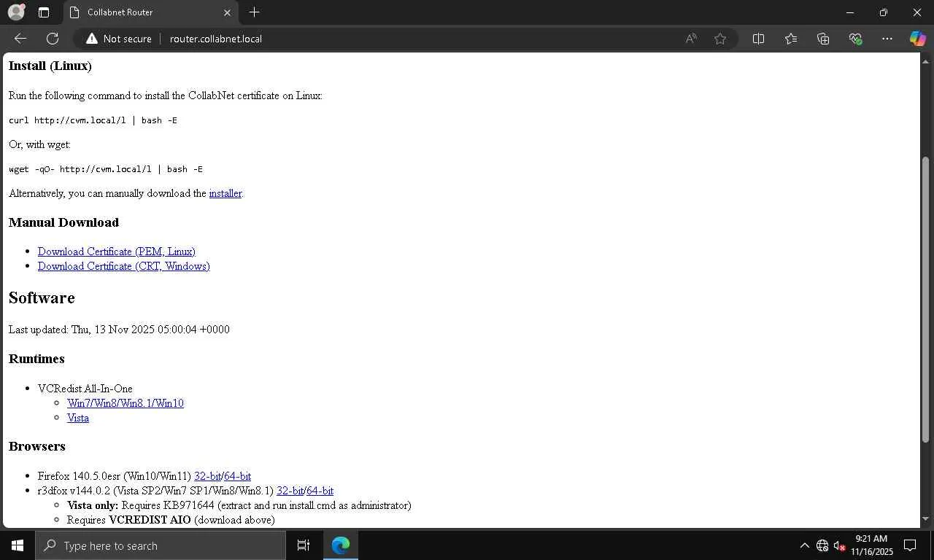Open Settings and more menu

coord(887,39)
